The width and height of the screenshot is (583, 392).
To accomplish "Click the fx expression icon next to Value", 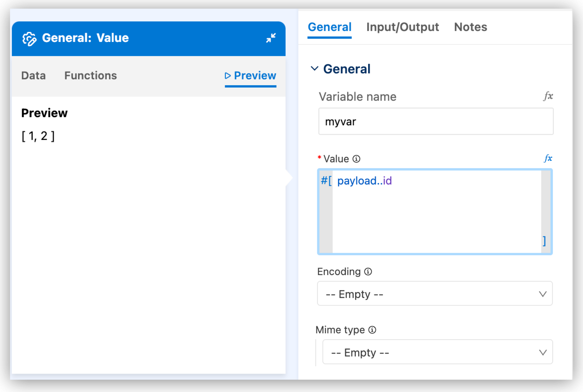I will [x=548, y=158].
